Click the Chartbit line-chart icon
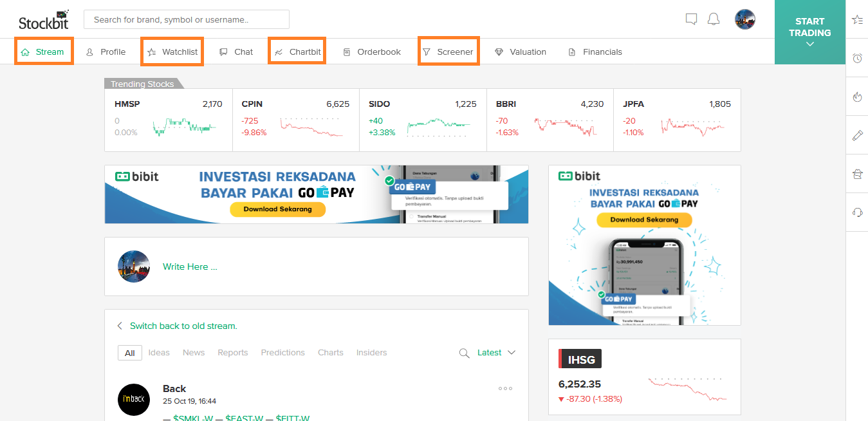 pos(279,52)
